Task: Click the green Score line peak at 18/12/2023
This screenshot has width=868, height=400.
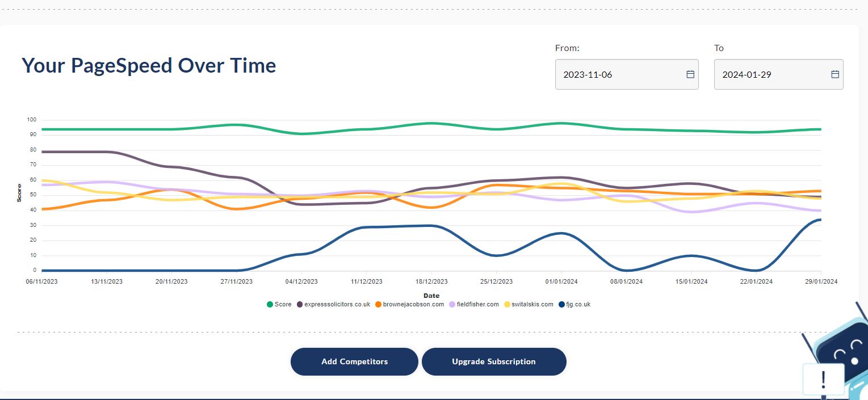Action: [x=431, y=123]
